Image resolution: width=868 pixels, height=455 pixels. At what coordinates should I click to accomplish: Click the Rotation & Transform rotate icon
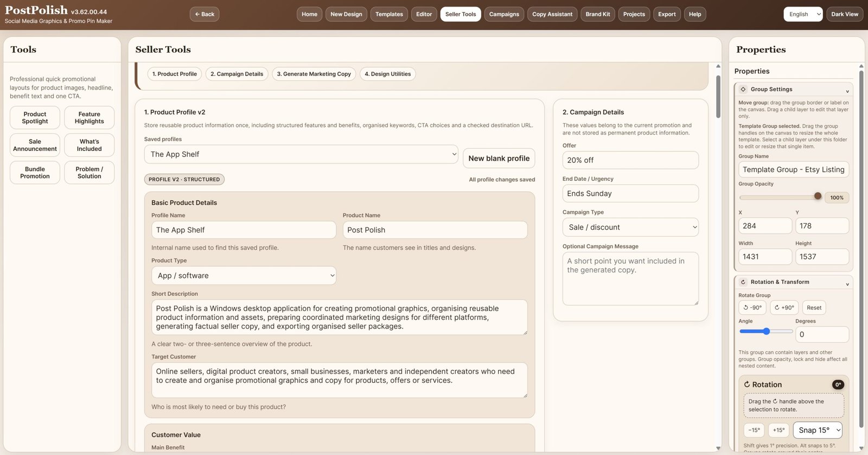tap(743, 282)
